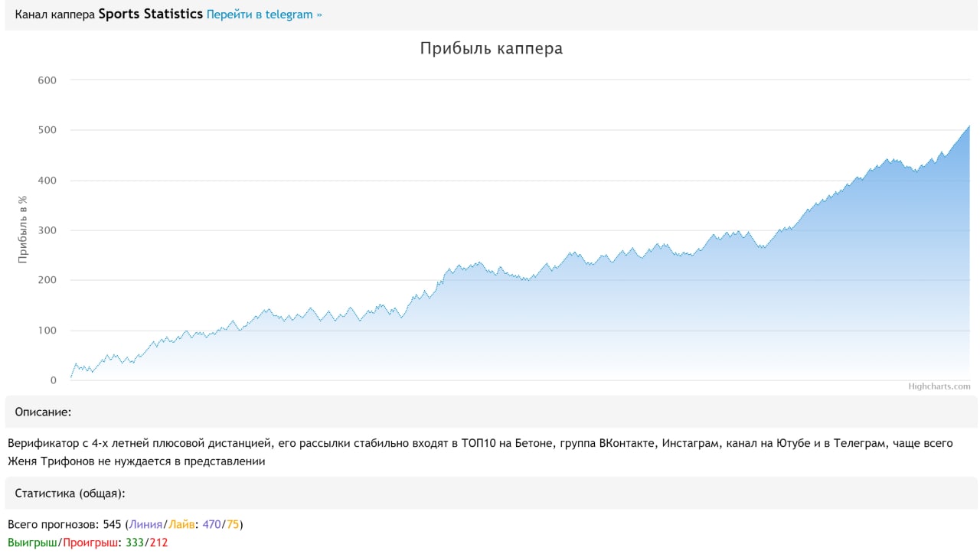This screenshot has width=980, height=554.
Task: Click the y-axis value 200
Action: (47, 280)
